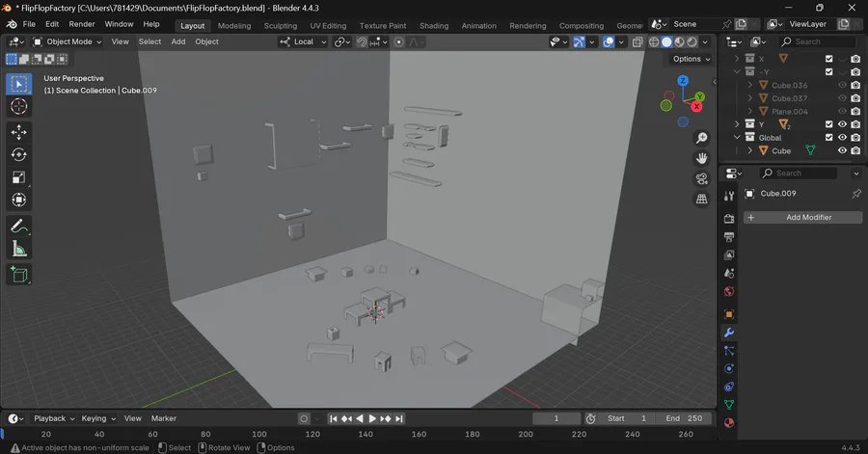Expand the X collection in outliner
The height and width of the screenshot is (454, 868).
[737, 59]
